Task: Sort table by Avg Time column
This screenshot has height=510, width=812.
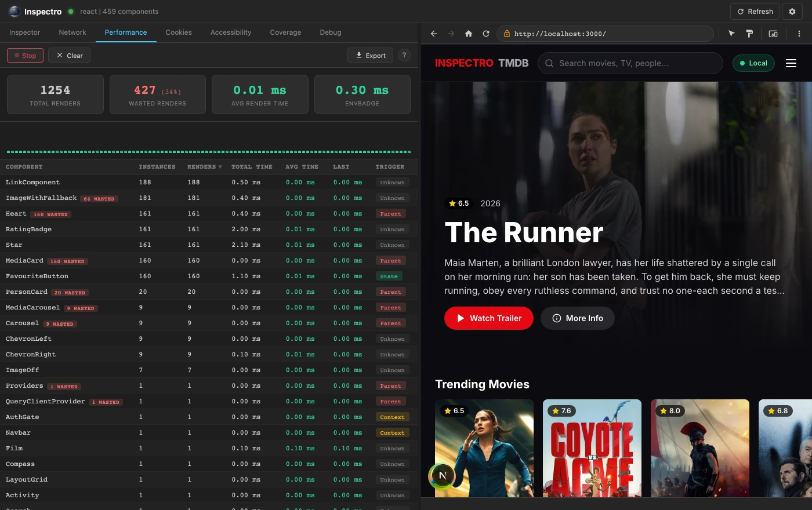Action: tap(302, 167)
